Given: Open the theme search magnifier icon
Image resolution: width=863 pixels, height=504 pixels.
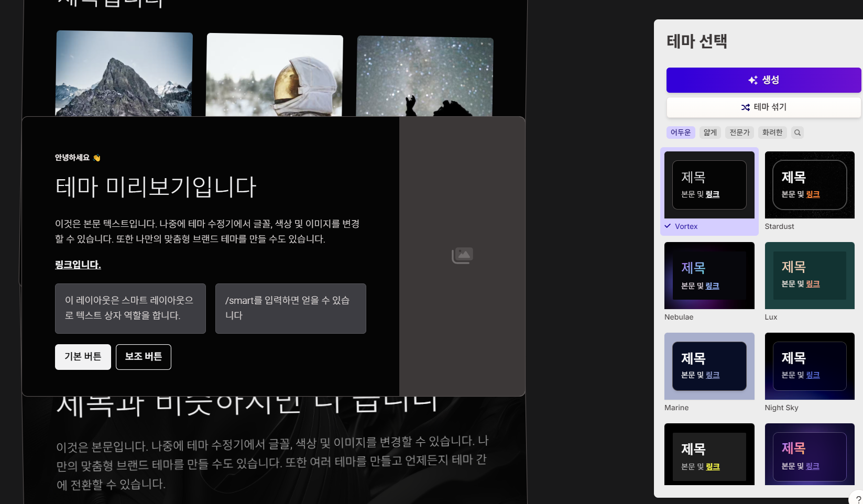Looking at the screenshot, I should [798, 133].
